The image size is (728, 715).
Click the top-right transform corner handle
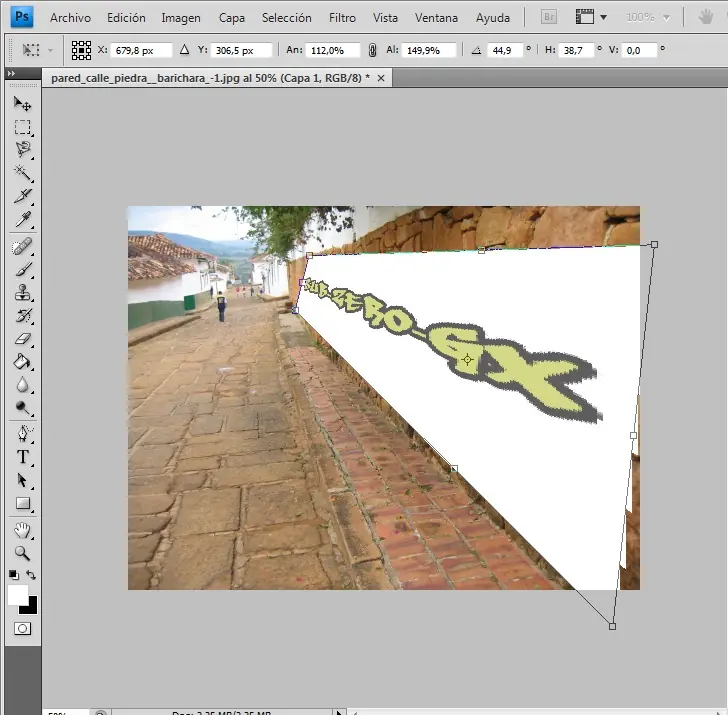(654, 244)
